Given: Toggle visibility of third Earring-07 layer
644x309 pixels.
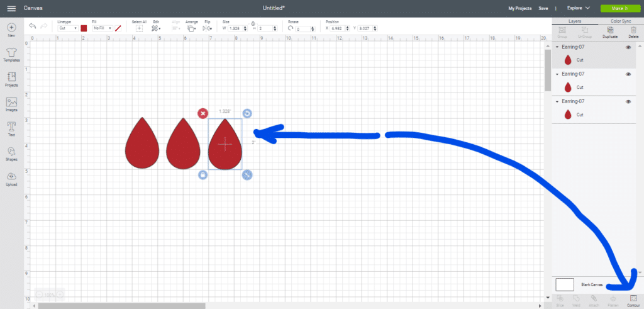Looking at the screenshot, I should [x=628, y=101].
